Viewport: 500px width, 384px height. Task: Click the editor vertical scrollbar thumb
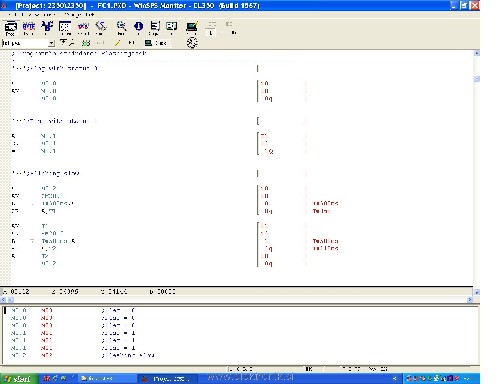477,79
